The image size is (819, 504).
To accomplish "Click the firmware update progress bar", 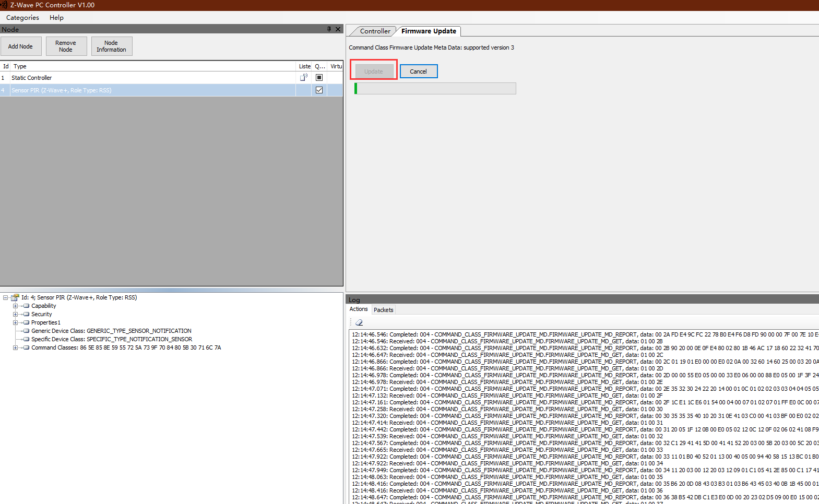I will pos(435,88).
